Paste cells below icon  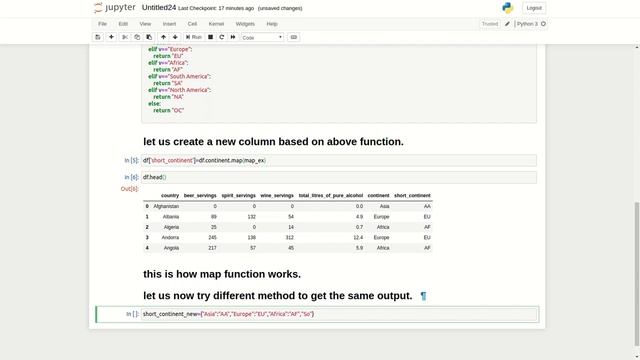[149, 37]
